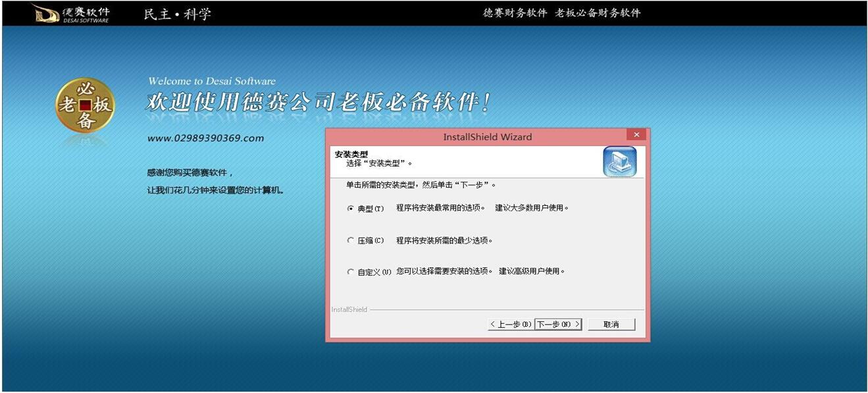
Task: Pick the 自定义(U) custom install option
Action: click(350, 272)
